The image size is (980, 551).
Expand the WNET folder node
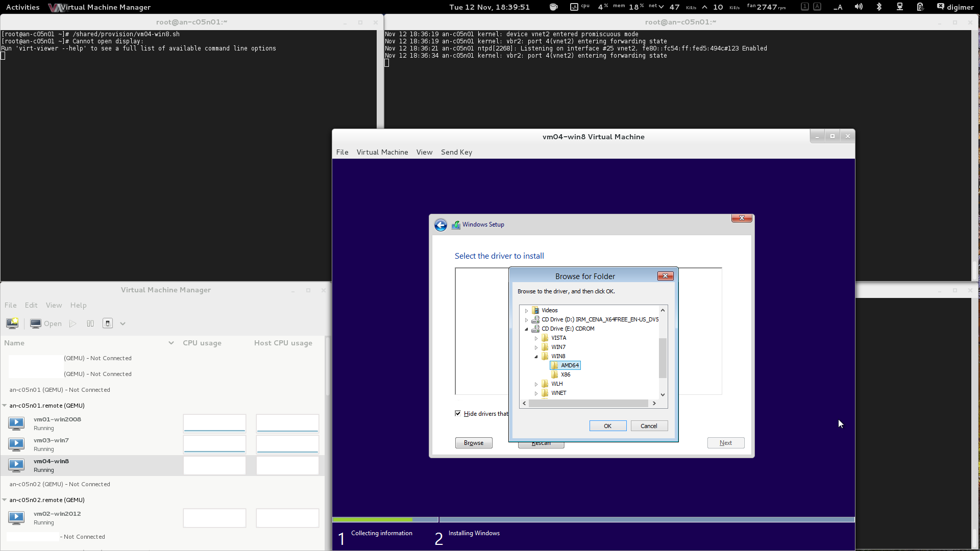[536, 393]
